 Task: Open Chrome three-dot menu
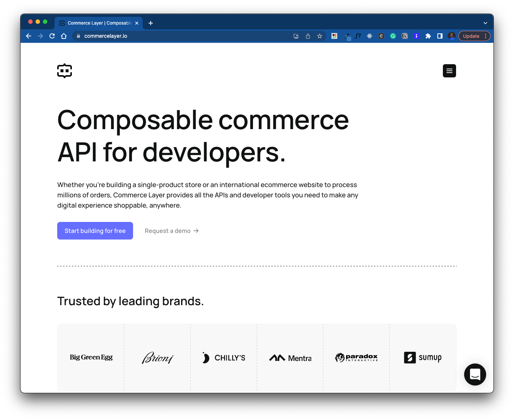[486, 36]
